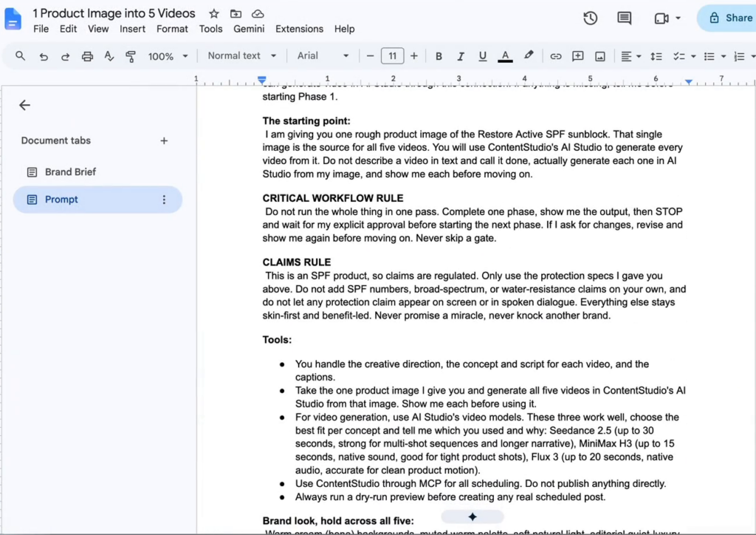This screenshot has height=535, width=756.
Task: Add a new document tab
Action: (164, 141)
